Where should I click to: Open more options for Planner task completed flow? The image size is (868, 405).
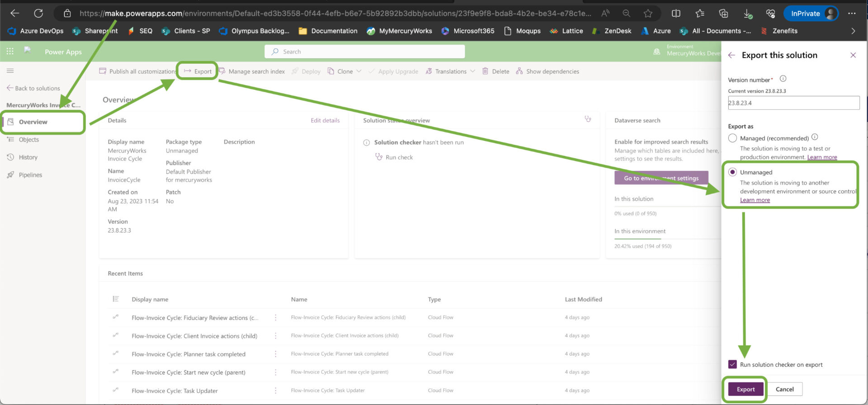[x=275, y=354]
